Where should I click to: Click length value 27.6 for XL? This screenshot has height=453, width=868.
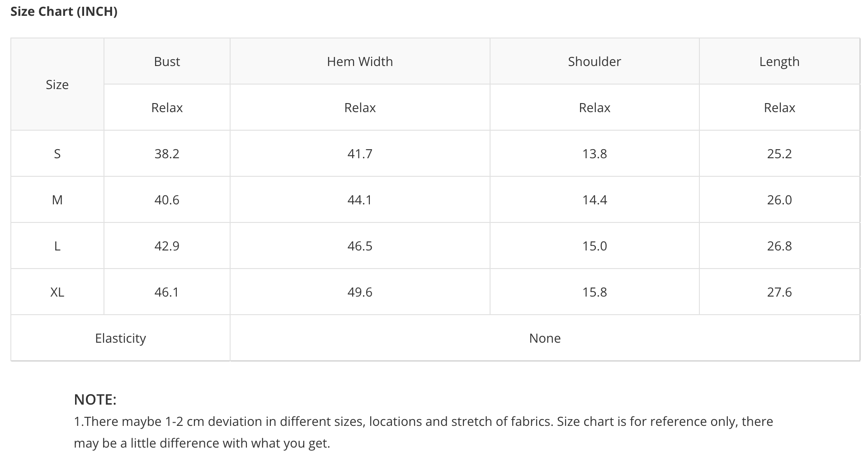[779, 292]
